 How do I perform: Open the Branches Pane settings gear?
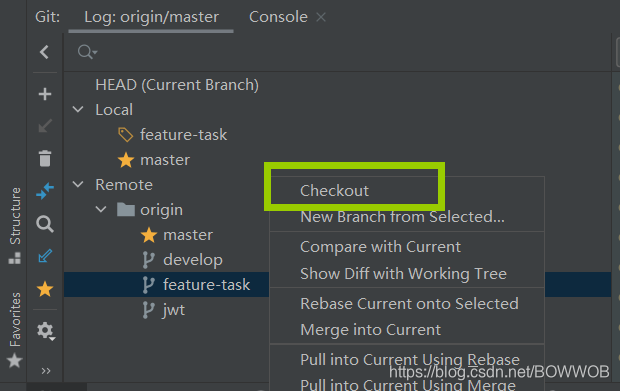pos(45,331)
